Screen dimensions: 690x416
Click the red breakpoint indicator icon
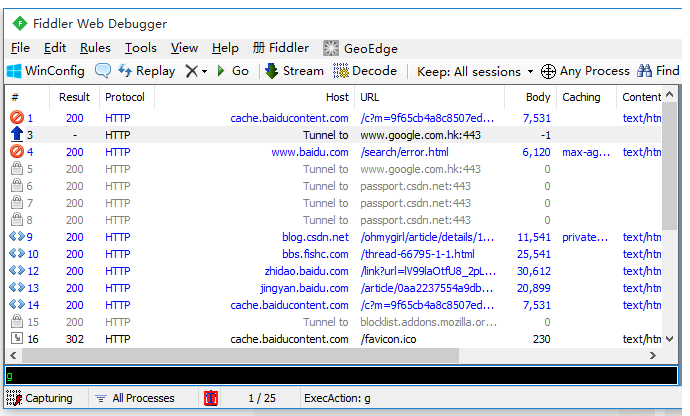211,398
